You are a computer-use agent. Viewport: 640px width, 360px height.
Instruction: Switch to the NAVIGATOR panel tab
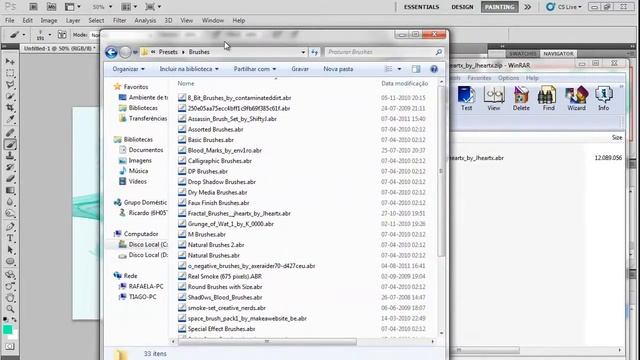[x=558, y=53]
